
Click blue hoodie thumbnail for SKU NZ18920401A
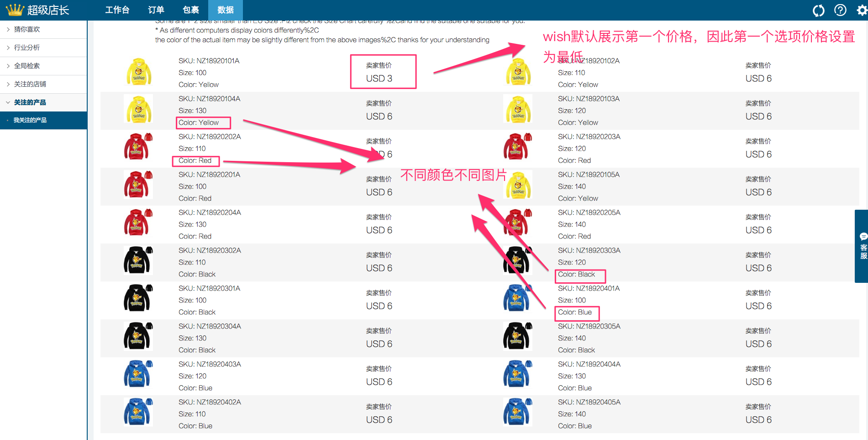pyautogui.click(x=518, y=299)
